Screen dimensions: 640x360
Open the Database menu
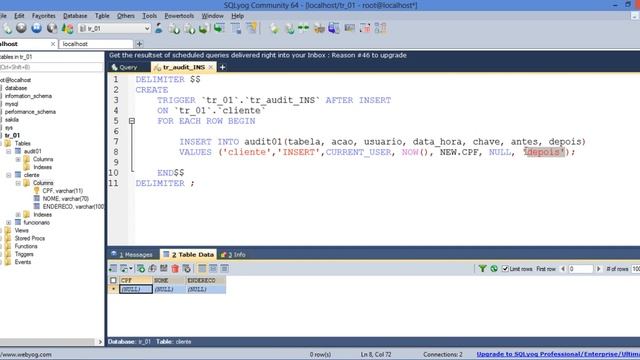tap(75, 16)
